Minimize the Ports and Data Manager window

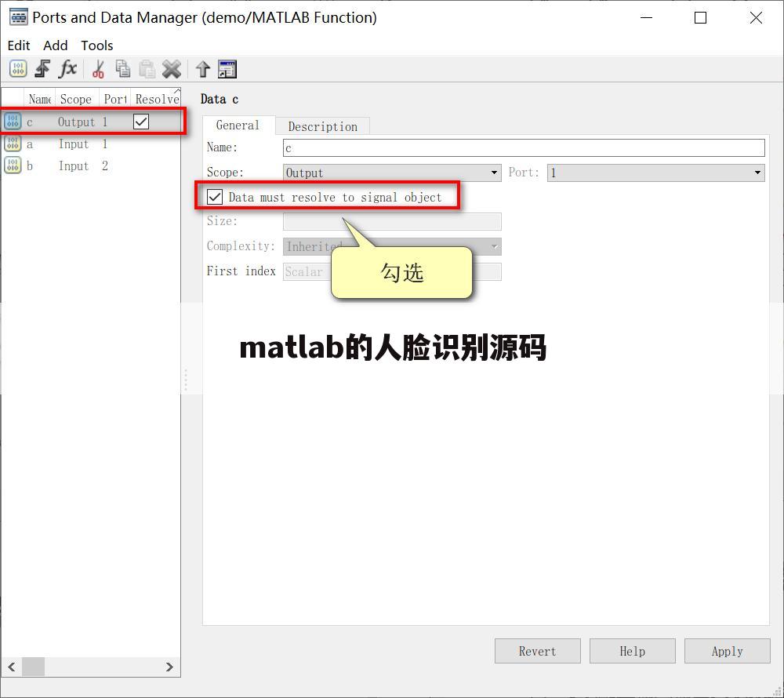(x=647, y=17)
